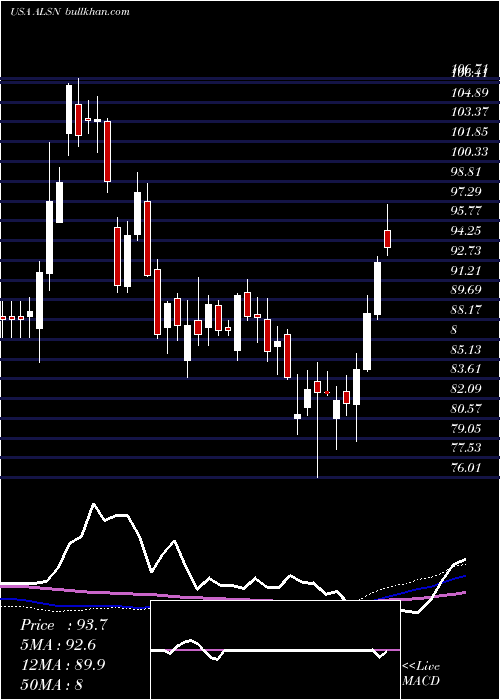Click inside the MACD inset chart box
500x700 pixels.
[275, 650]
